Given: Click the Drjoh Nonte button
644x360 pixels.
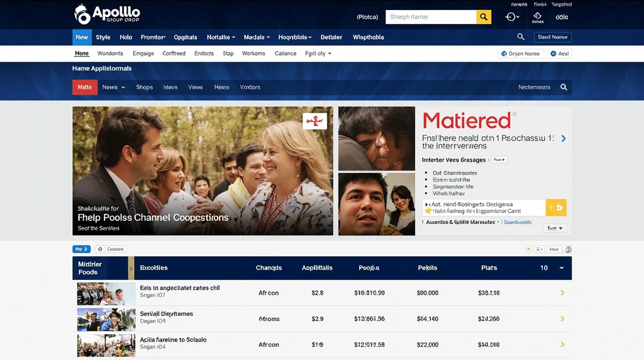Looking at the screenshot, I should (520, 54).
